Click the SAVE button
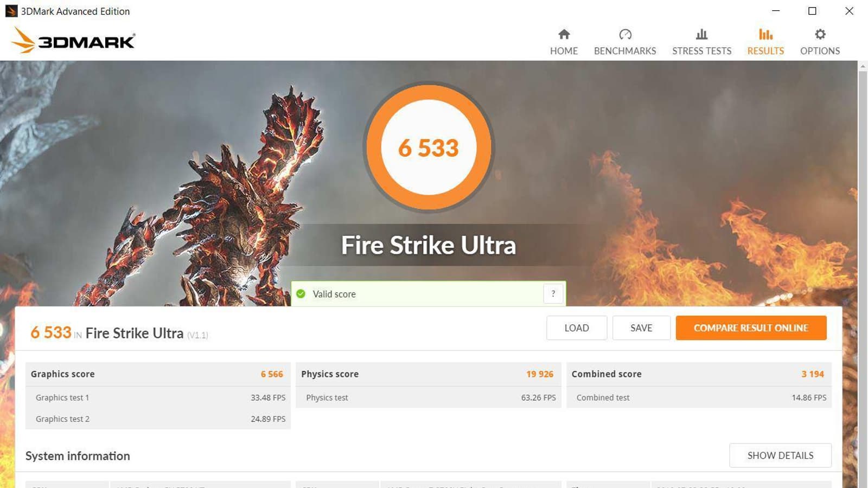Image resolution: width=868 pixels, height=488 pixels. pyautogui.click(x=641, y=328)
